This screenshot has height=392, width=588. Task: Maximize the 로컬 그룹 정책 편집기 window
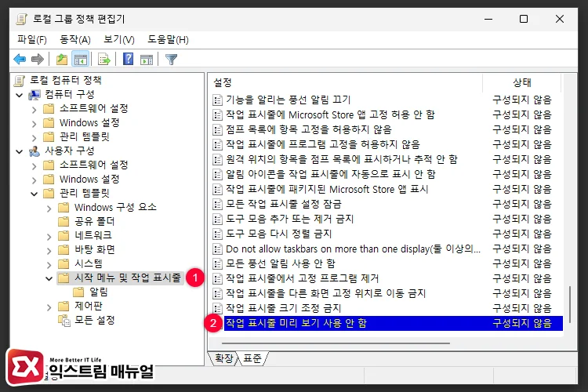point(524,19)
